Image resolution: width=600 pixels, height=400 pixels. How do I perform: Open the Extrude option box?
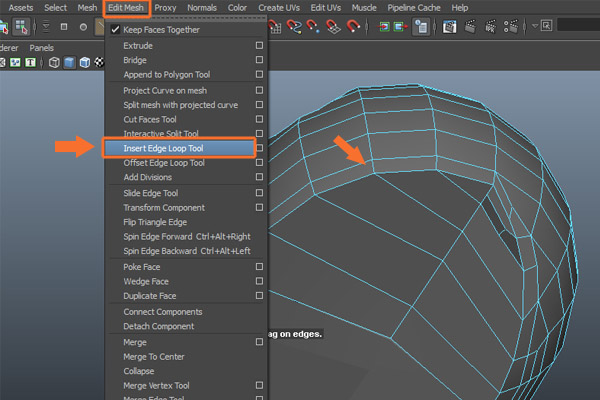coord(259,46)
